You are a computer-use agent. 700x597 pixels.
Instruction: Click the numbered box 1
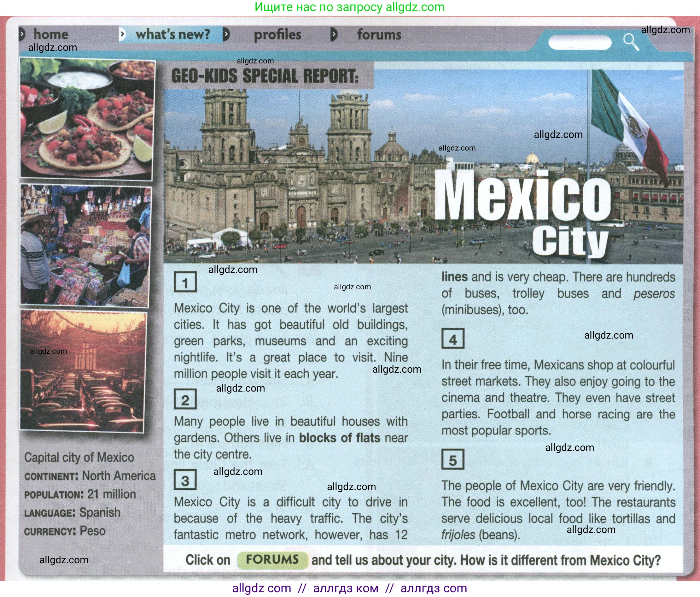coord(185,282)
